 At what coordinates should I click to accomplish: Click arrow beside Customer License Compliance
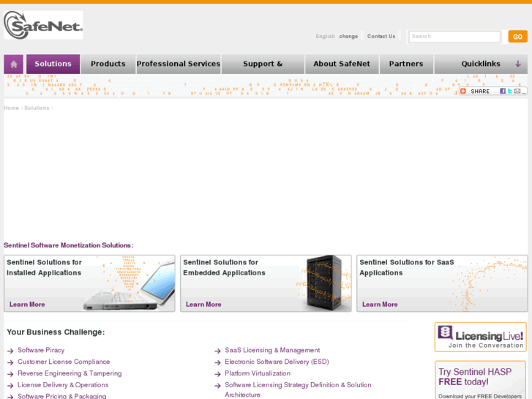pos(10,362)
